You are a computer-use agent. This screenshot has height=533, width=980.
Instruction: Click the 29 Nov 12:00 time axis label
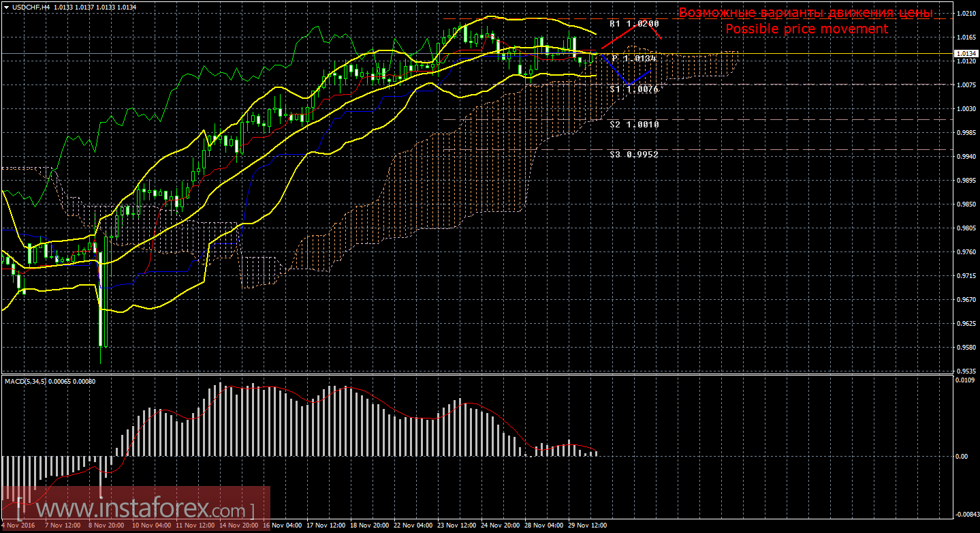pos(588,526)
